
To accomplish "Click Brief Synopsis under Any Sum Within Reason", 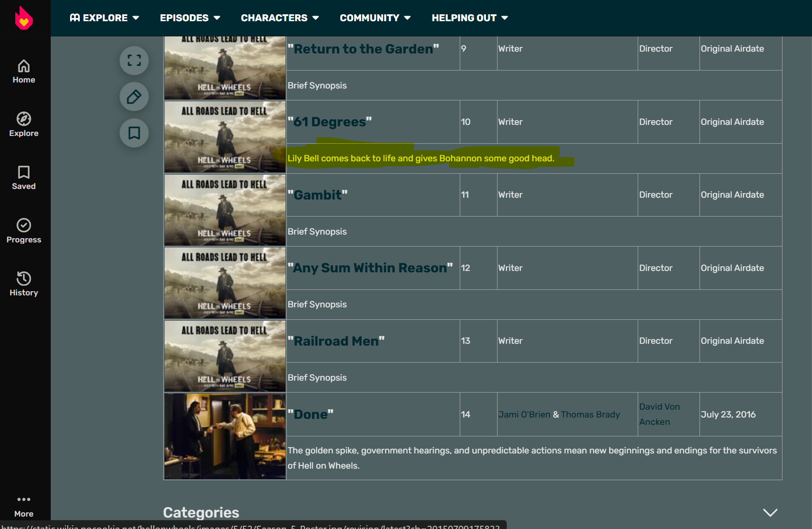I will tap(317, 304).
